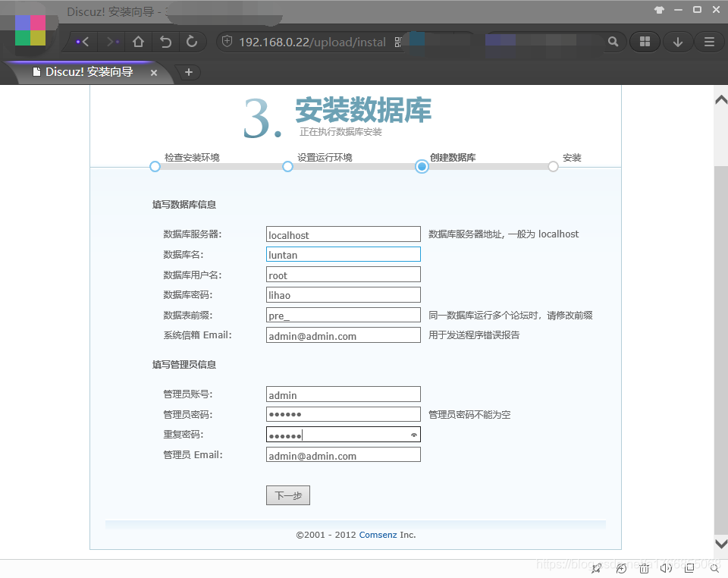
Task: Click the scrollbar down arrow
Action: 721,544
